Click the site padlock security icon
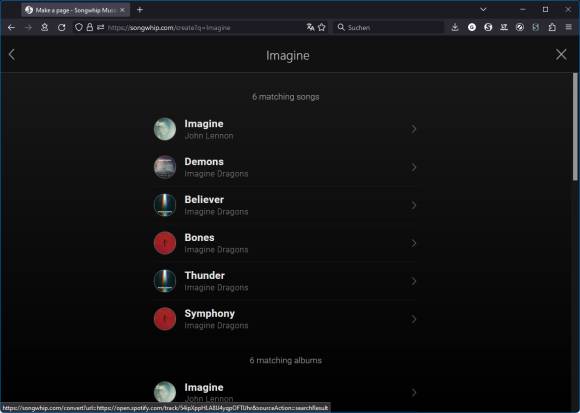Screen dimensions: 580x413 pyautogui.click(x=90, y=27)
